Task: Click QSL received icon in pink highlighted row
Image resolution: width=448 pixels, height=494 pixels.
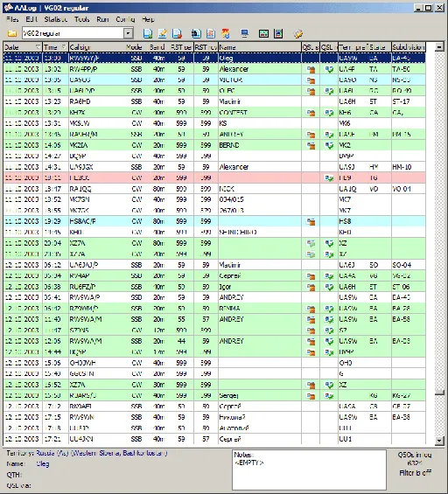Action: point(329,178)
